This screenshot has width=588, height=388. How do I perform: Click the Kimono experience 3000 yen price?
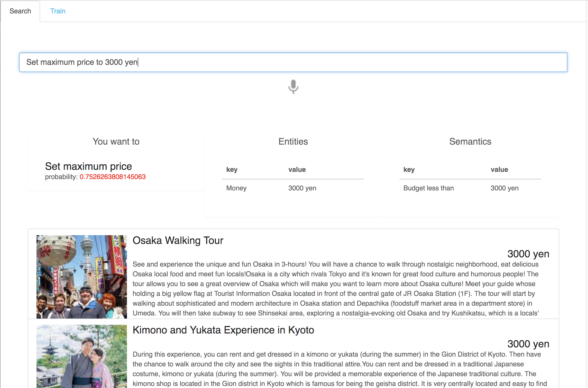tap(528, 344)
